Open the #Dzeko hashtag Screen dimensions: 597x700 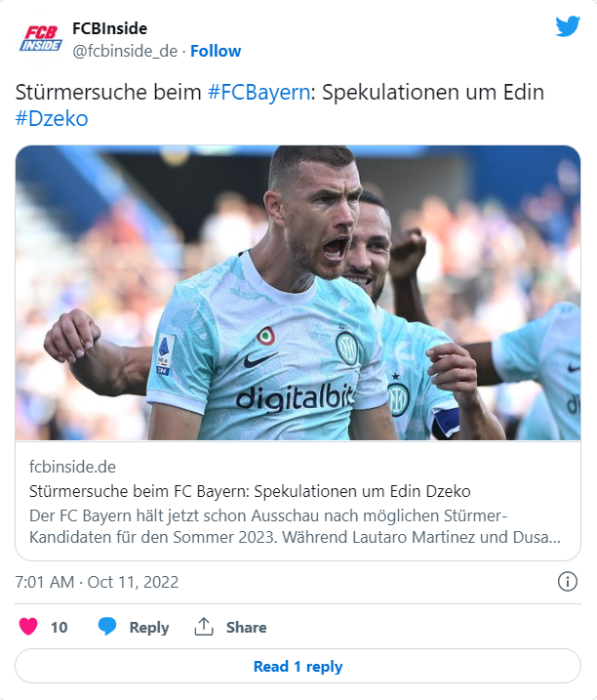point(52,119)
